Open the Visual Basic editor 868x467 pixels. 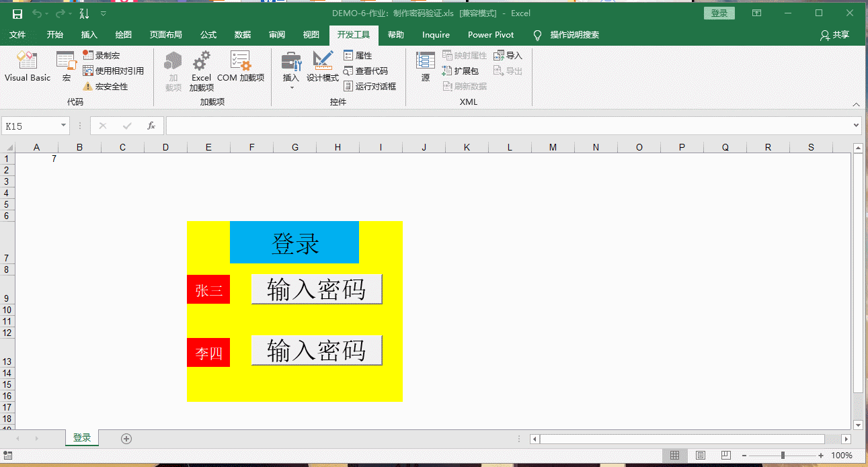pyautogui.click(x=28, y=67)
